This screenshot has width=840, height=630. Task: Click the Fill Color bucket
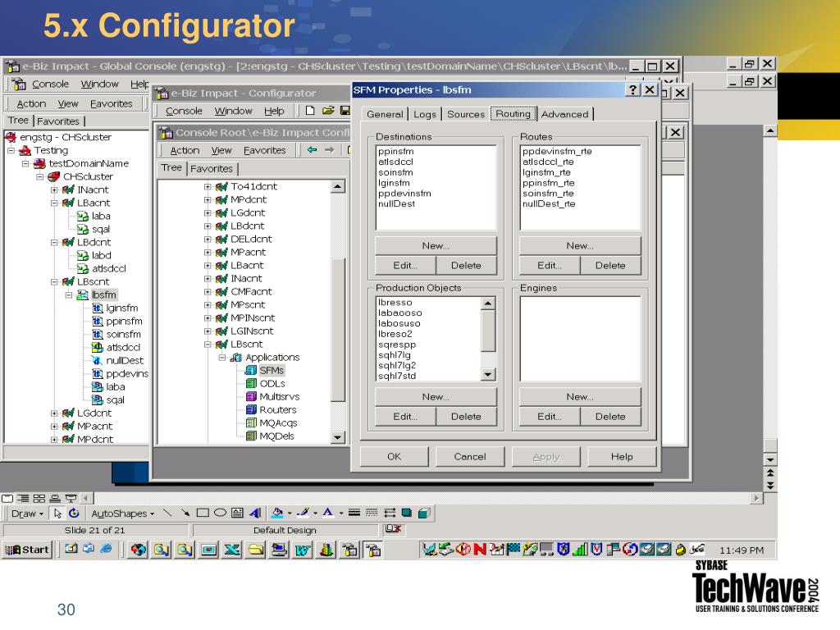tap(277, 514)
